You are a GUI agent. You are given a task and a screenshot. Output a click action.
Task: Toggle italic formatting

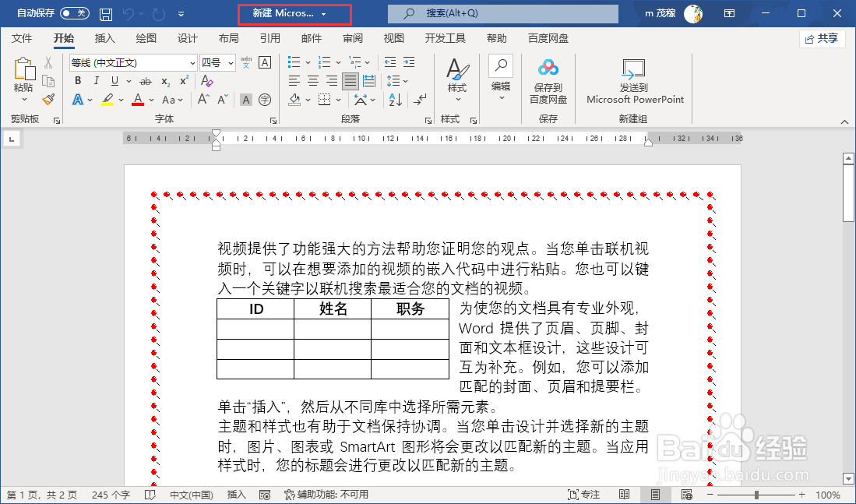pos(96,79)
